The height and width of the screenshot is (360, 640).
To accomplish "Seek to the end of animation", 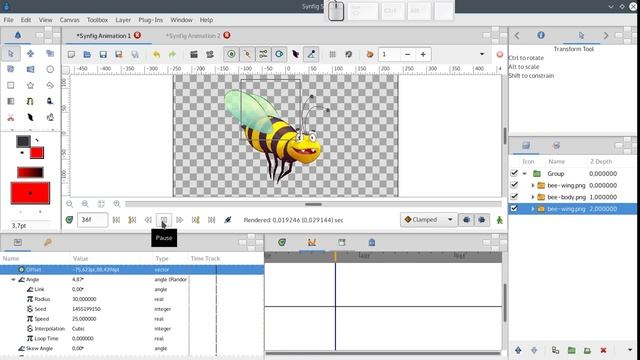I will click(211, 220).
